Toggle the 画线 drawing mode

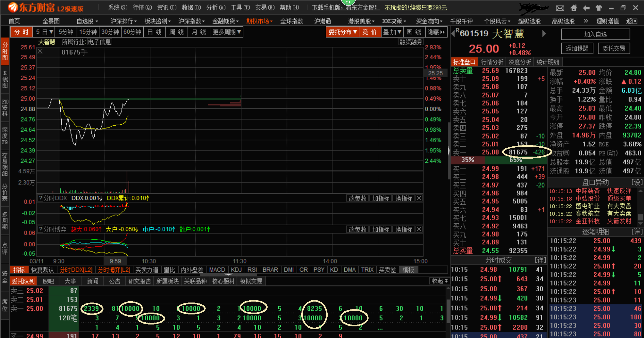(x=414, y=32)
